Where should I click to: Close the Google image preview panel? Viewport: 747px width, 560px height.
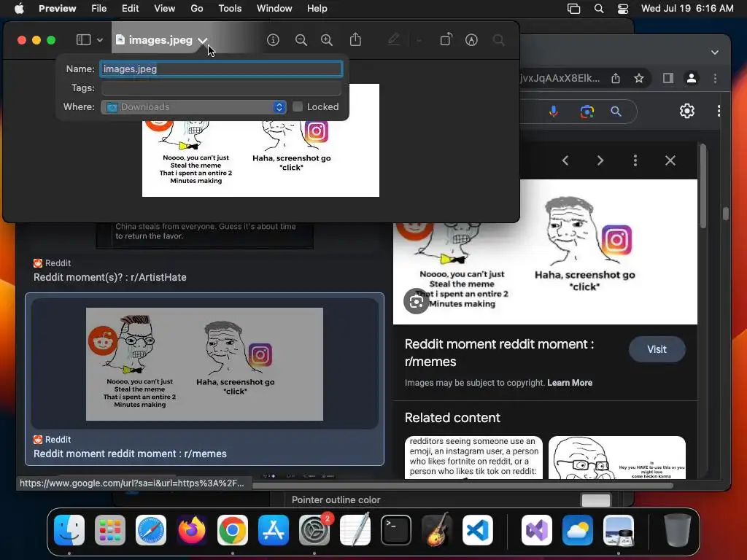(x=670, y=160)
